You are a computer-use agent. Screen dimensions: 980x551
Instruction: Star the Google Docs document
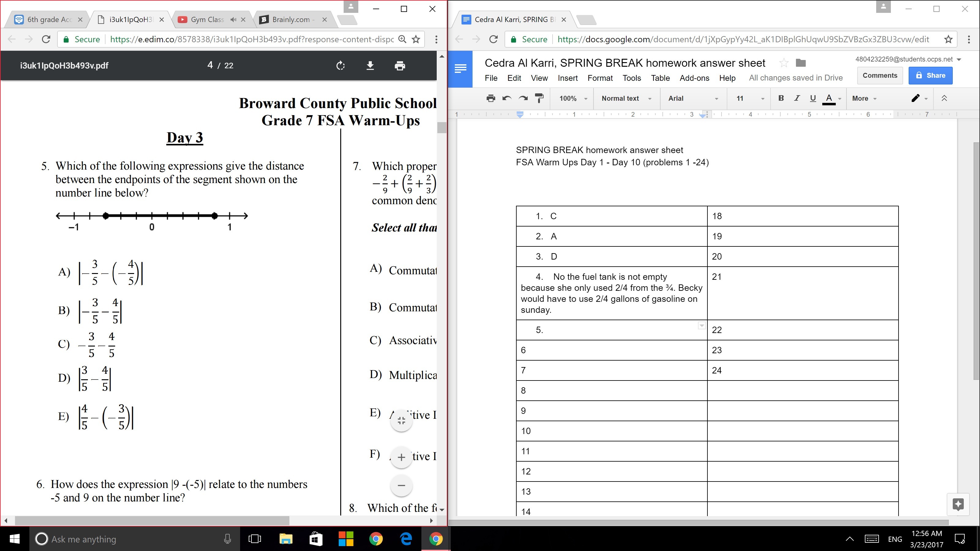(x=784, y=63)
